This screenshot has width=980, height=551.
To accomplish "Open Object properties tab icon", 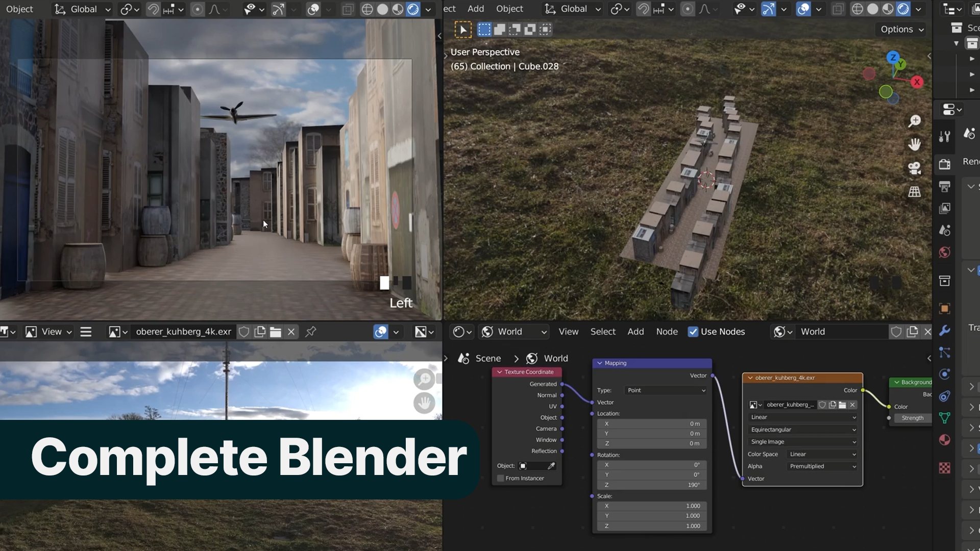I will coord(945,308).
